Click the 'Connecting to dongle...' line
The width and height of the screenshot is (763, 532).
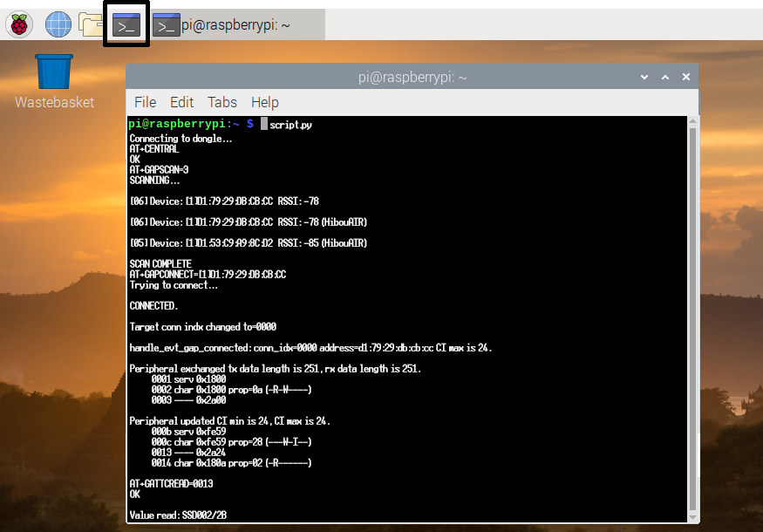tap(181, 139)
